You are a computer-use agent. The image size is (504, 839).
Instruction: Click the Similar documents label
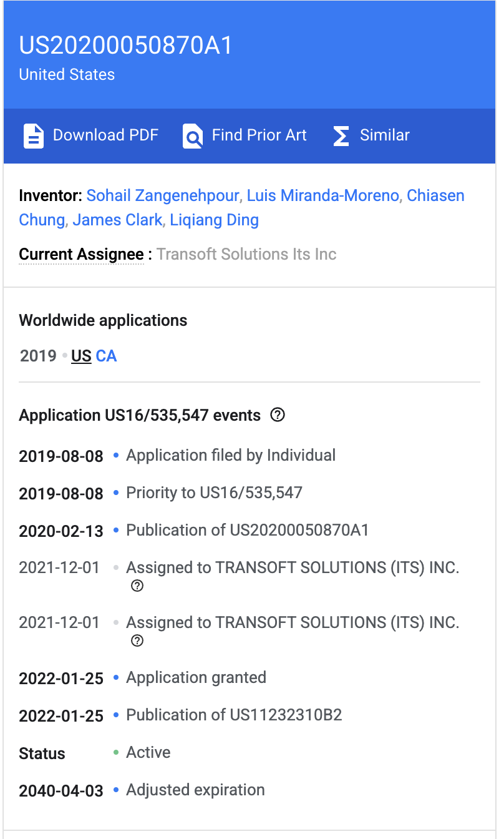(384, 135)
